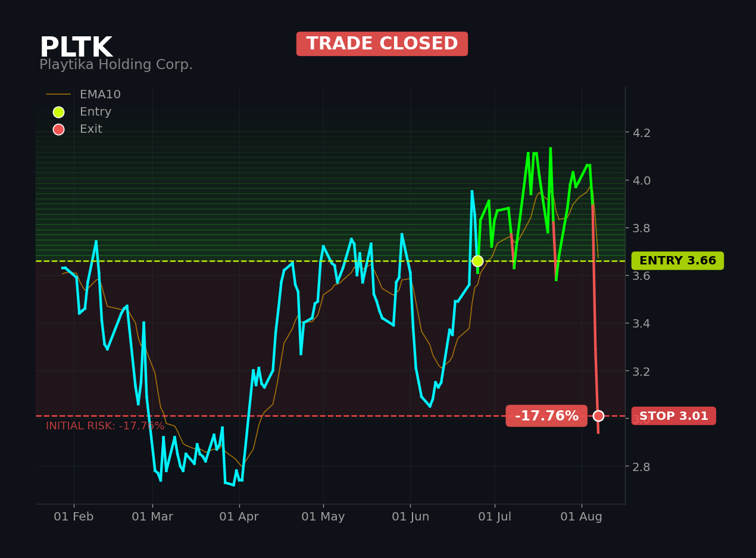Click the PLTK ticker title
The image size is (756, 558).
[76, 48]
